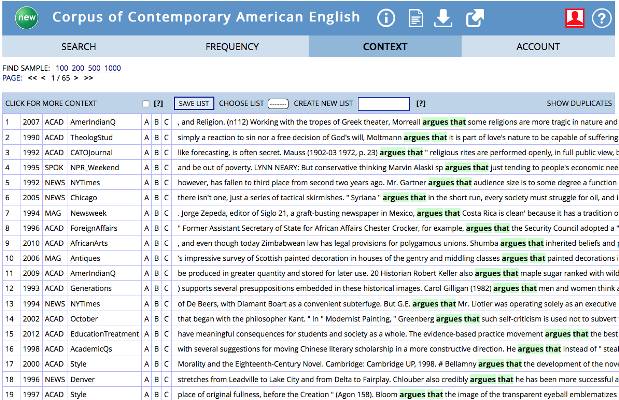Image resolution: width=619 pixels, height=400 pixels.
Task: Click SHOW DUPLICATES link
Action: pos(579,103)
